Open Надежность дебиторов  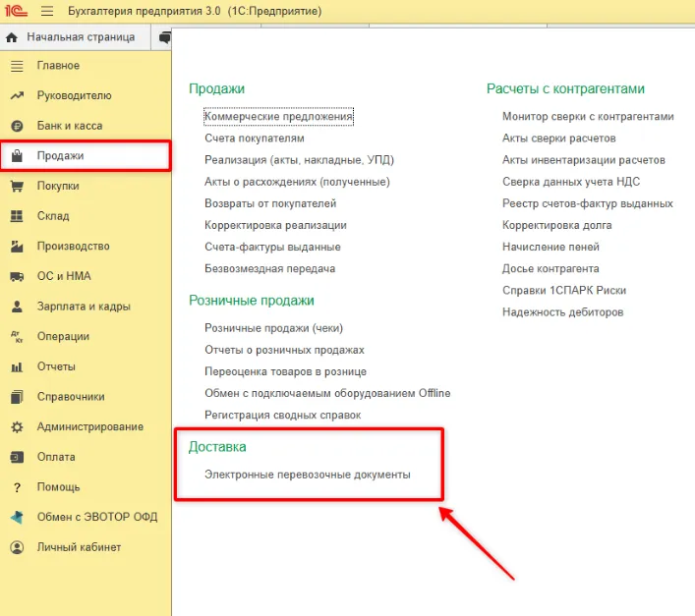562,312
